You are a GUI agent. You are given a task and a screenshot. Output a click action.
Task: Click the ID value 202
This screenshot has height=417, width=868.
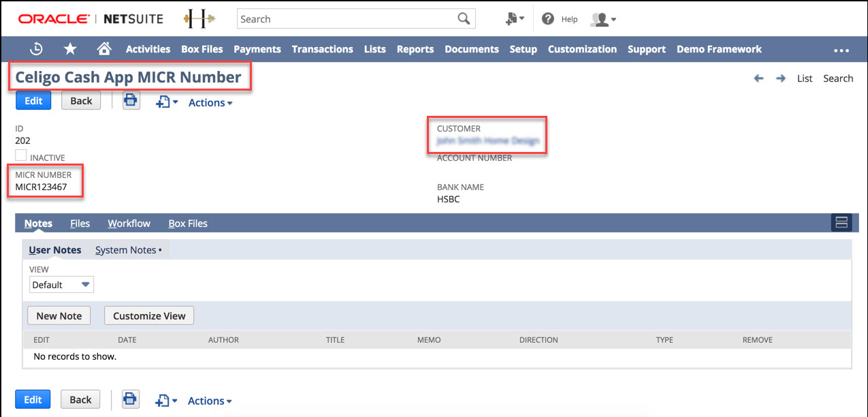[x=22, y=140]
